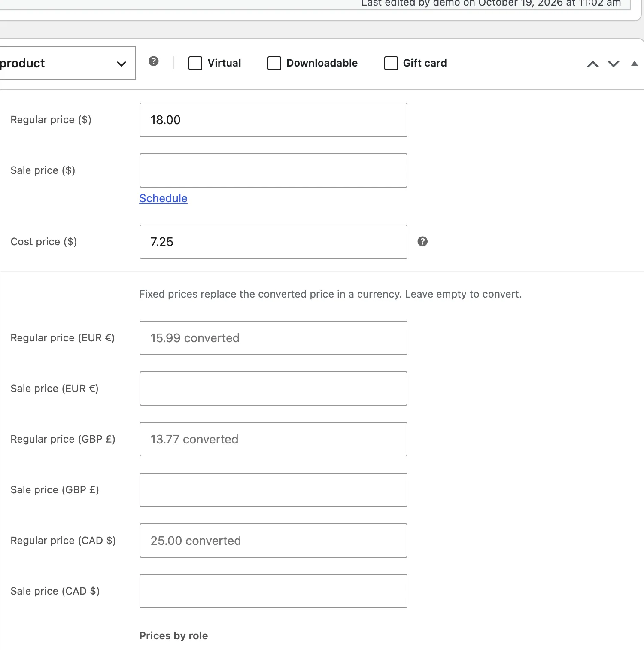Click the Regular price (EUR €) field
The width and height of the screenshot is (644, 650).
[x=273, y=338]
